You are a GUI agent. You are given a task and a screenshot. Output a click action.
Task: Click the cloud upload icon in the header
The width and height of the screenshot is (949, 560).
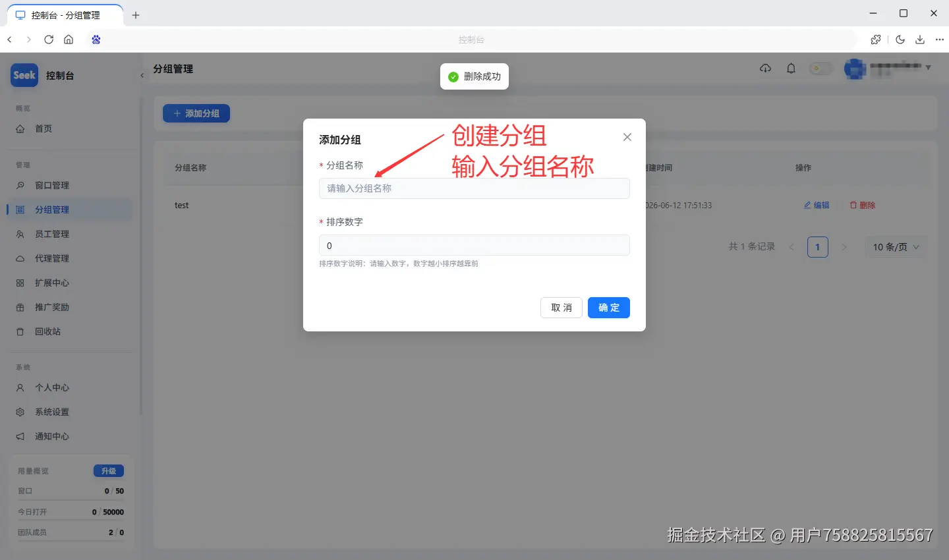click(x=765, y=69)
